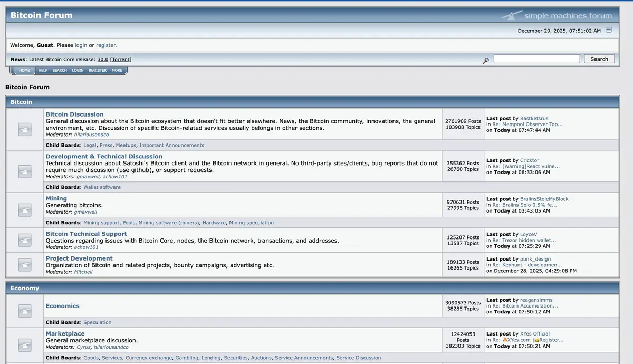Viewport: 633px width, 364px height.
Task: Open the Bitcoin Core 30.0 release link
Action: 103,60
